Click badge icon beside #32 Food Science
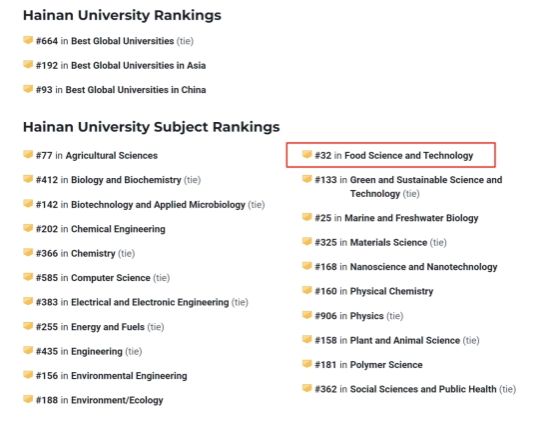 pyautogui.click(x=307, y=154)
